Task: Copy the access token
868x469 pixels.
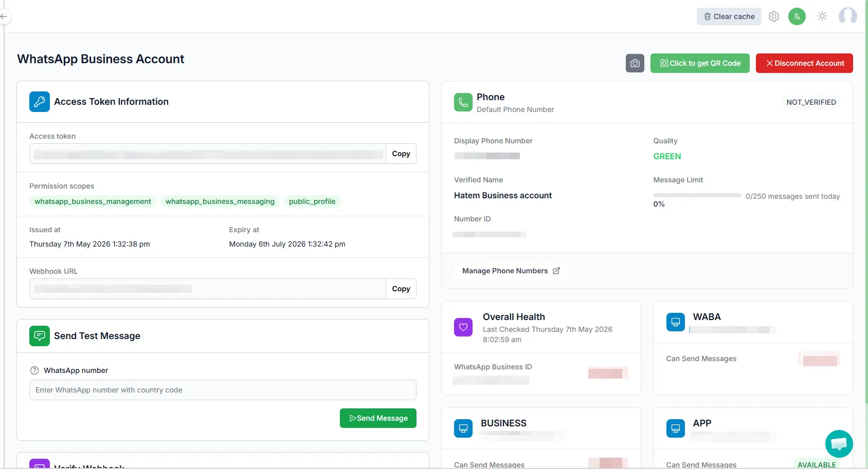Action: [x=401, y=154]
